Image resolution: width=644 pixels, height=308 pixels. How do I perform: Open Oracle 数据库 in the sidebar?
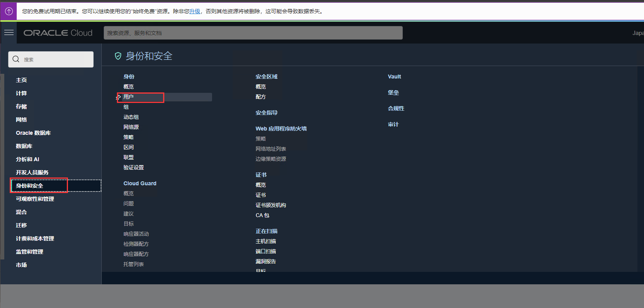(x=33, y=133)
